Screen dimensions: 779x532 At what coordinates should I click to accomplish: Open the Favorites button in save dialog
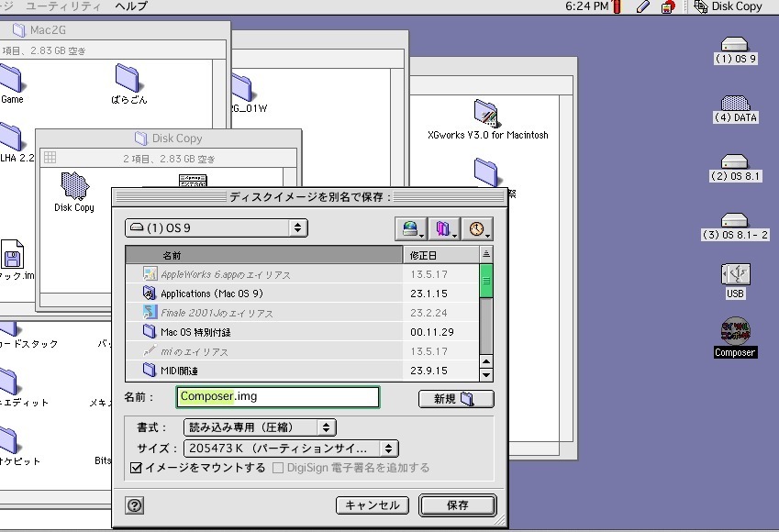[x=444, y=228]
